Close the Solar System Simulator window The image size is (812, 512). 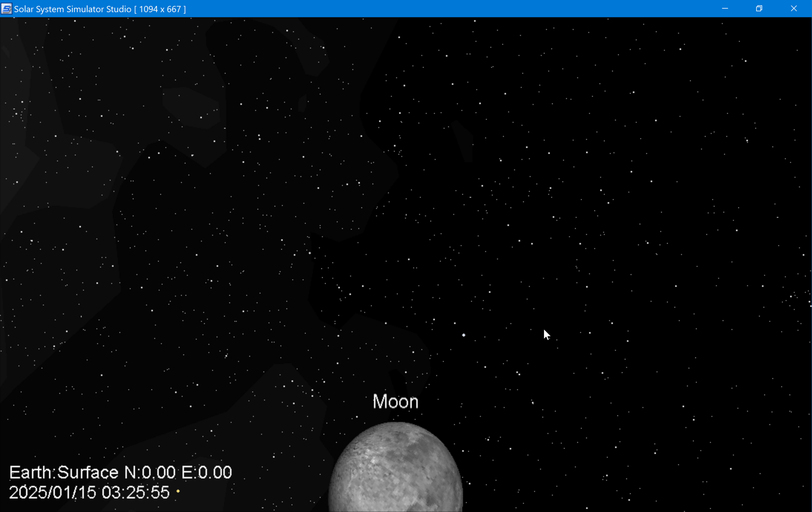point(794,9)
